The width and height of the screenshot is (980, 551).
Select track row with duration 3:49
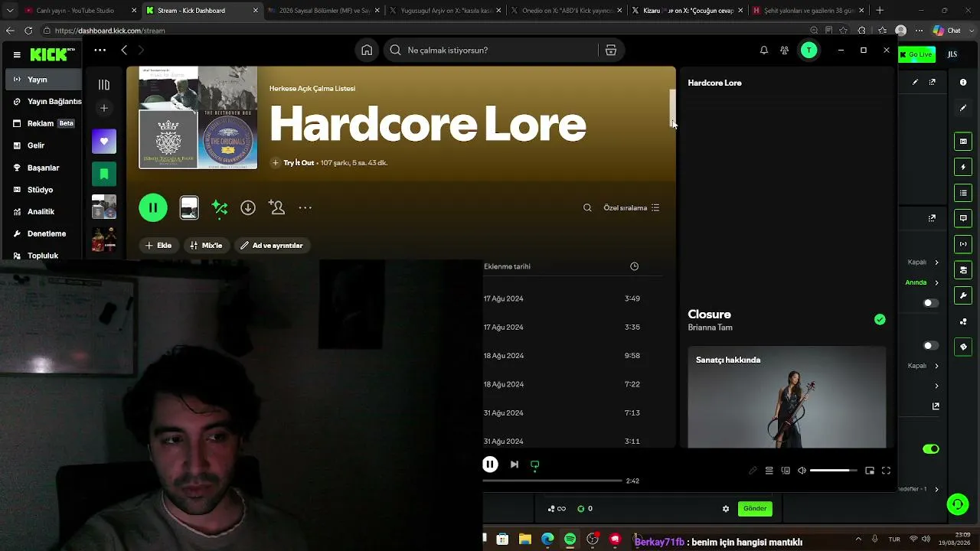573,298
